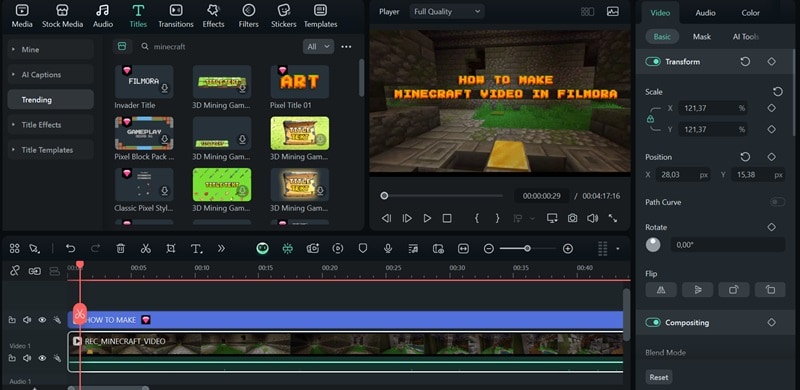Click the timeline zoom slider
800x390 pixels.
pyautogui.click(x=528, y=249)
